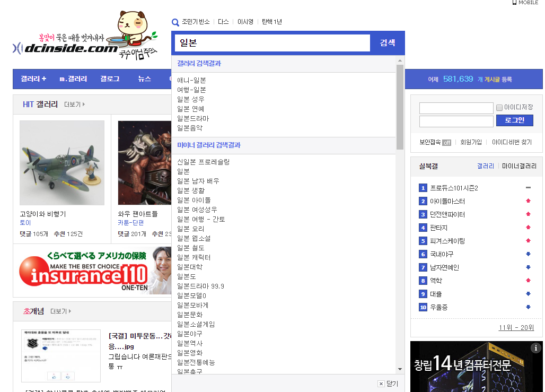Open the 11위 - 20위 ranking link
545x392 pixels.
[516, 327]
